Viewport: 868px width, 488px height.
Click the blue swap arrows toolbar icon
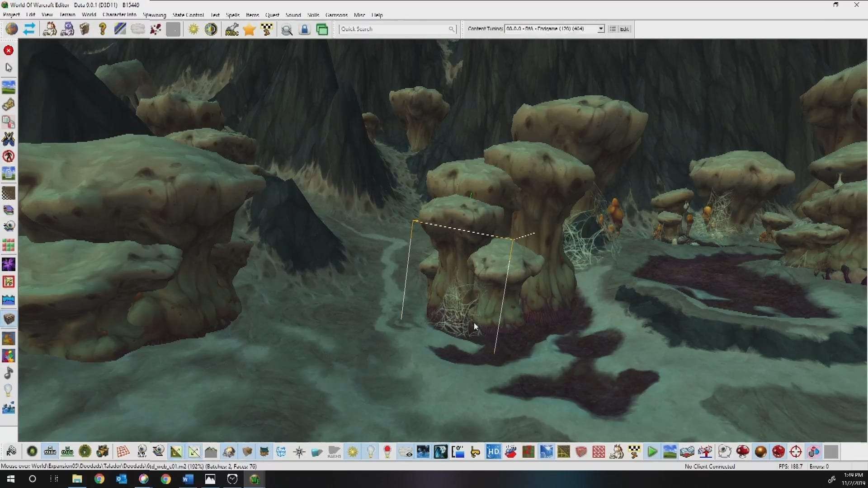(x=29, y=29)
